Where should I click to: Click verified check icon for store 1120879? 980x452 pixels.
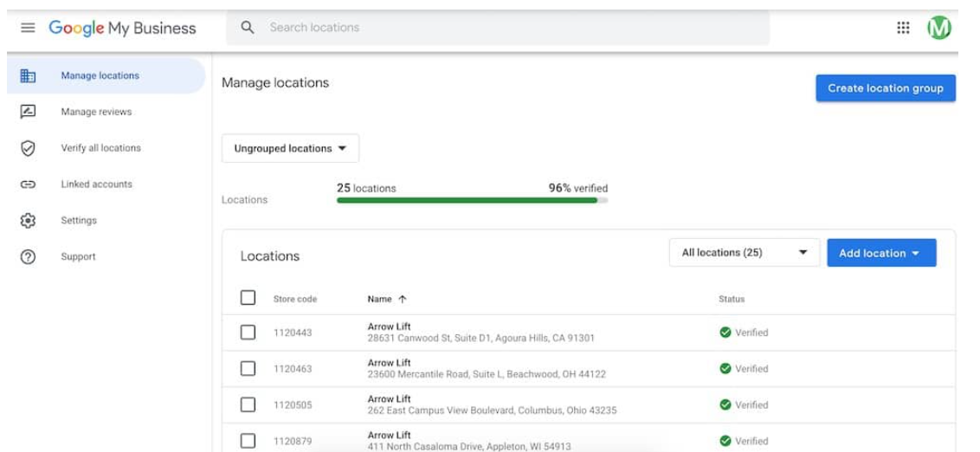725,442
